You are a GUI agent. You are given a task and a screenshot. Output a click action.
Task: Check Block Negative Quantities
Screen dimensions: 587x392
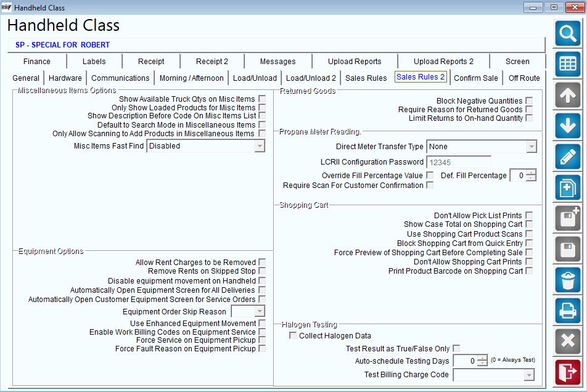pyautogui.click(x=529, y=100)
